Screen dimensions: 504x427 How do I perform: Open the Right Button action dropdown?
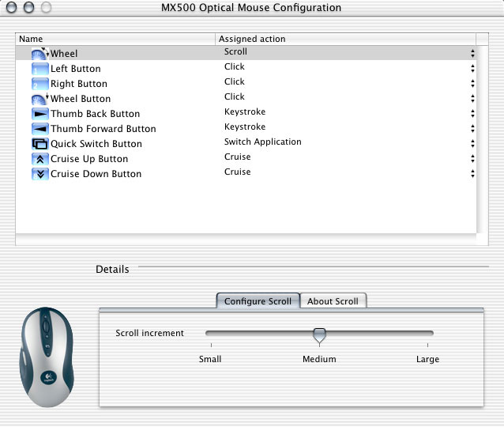click(x=472, y=84)
